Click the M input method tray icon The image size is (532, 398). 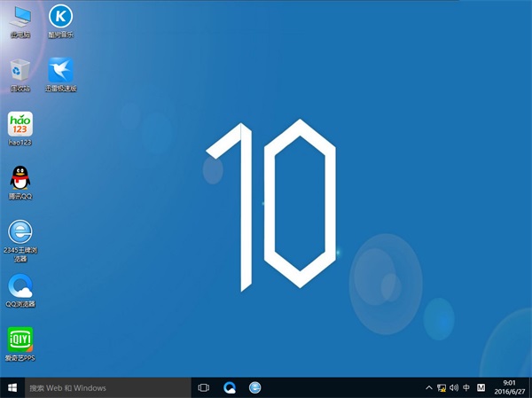click(x=481, y=388)
